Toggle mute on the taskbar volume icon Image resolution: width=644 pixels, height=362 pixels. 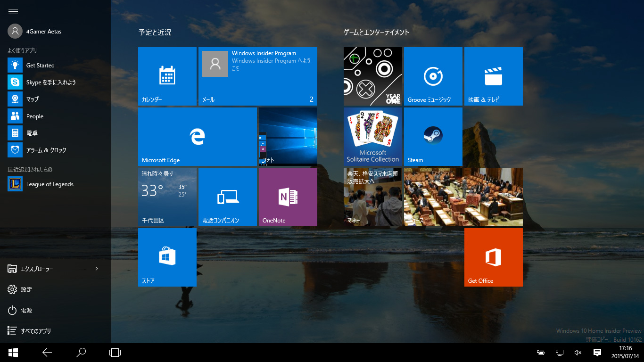point(578,353)
